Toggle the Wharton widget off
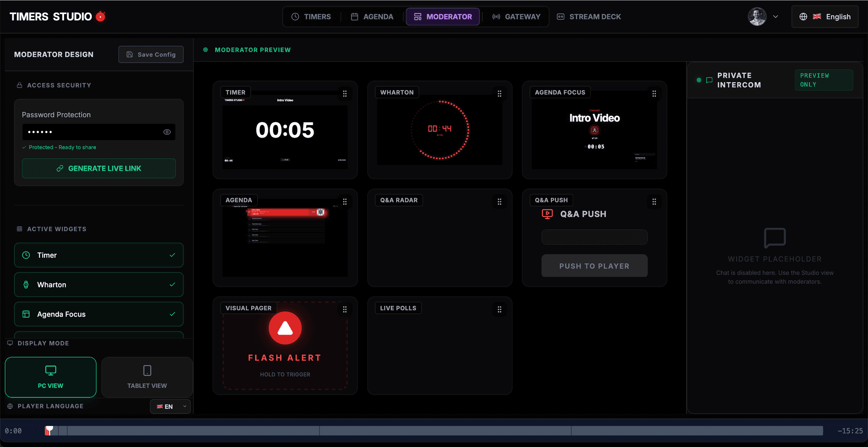Viewport: 868px width, 447px height. click(x=172, y=285)
